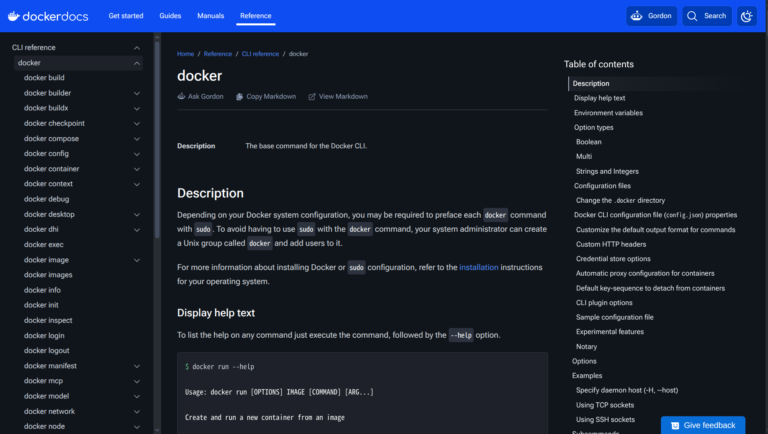Jump to Examples in contents
Viewport: 768px width, 434px height.
tap(587, 376)
